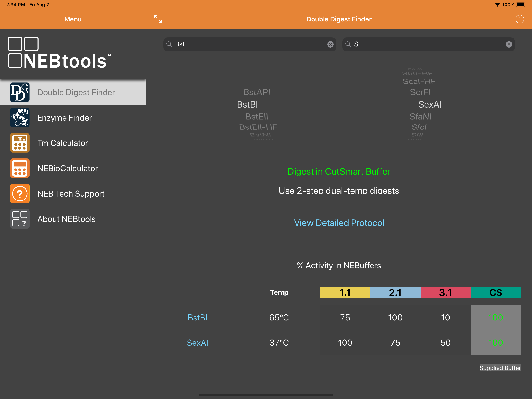Click BstBI 65°C temperature cell

[x=279, y=317]
